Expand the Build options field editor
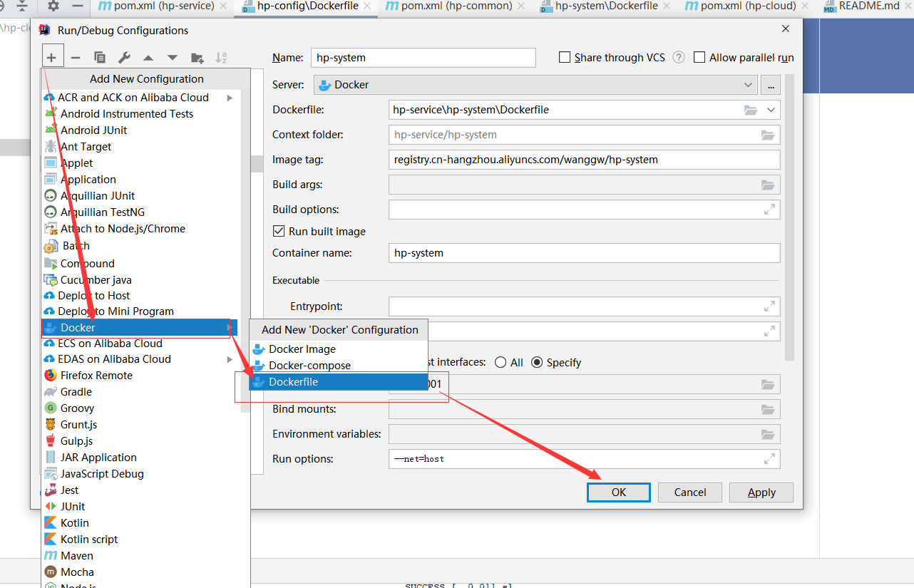This screenshot has width=914, height=588. (769, 210)
